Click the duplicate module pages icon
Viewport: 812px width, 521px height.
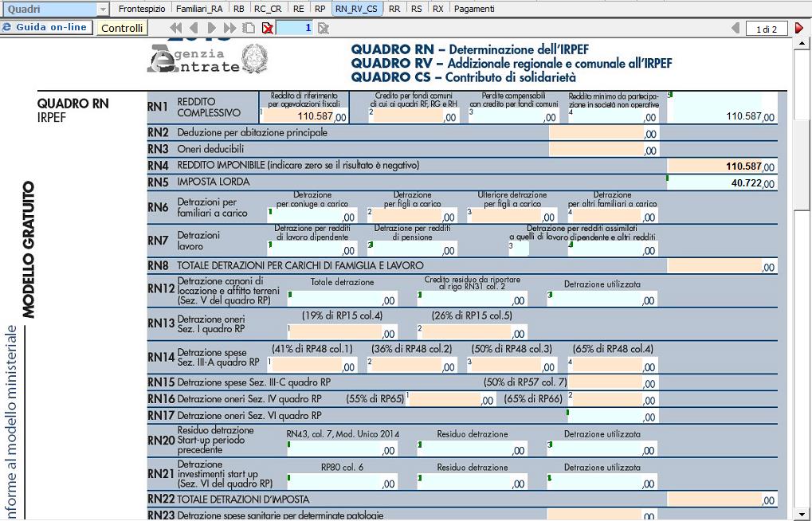click(249, 28)
